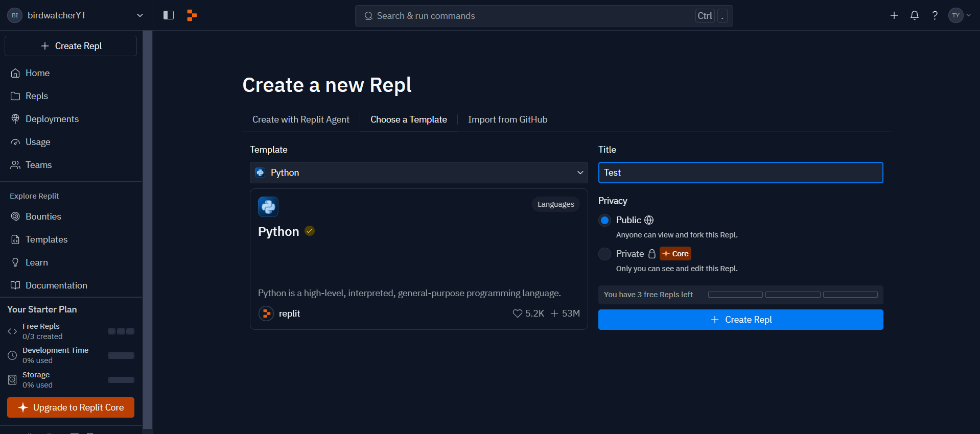Image resolution: width=980 pixels, height=434 pixels.
Task: Open Documentation in sidebar
Action: click(71, 285)
